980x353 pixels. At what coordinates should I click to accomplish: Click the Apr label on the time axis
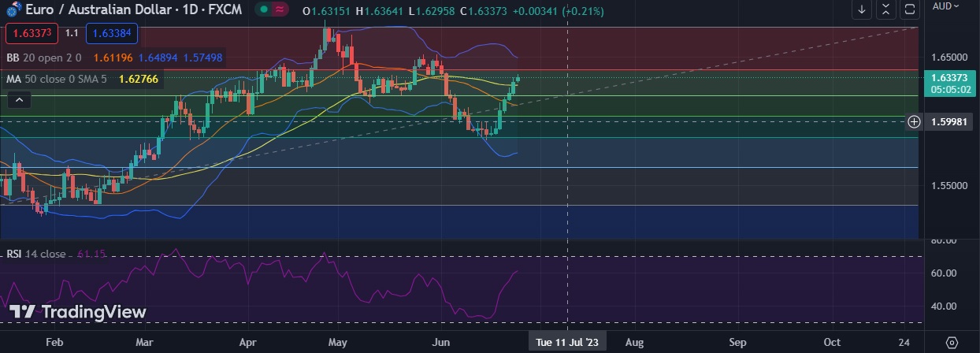click(248, 343)
